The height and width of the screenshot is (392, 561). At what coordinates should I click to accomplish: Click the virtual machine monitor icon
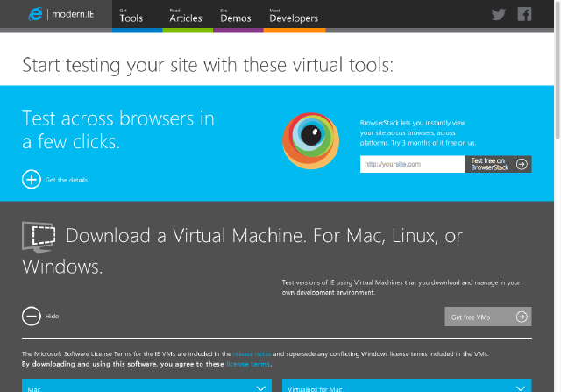click(39, 236)
